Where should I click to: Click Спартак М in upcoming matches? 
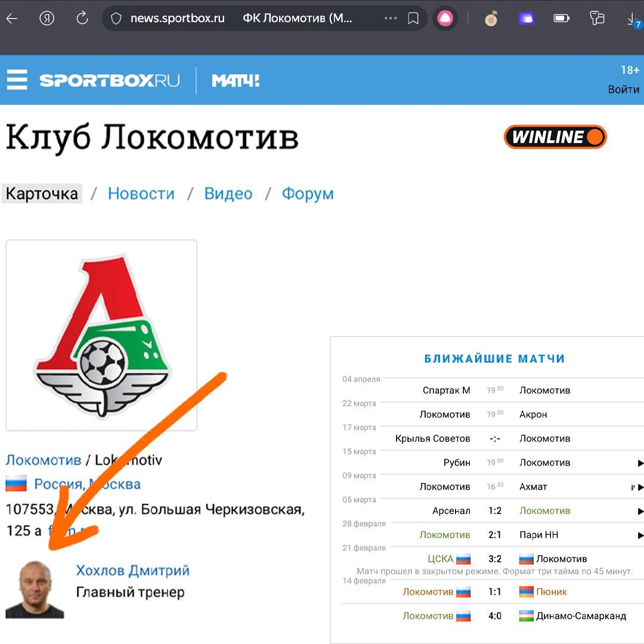tap(447, 390)
